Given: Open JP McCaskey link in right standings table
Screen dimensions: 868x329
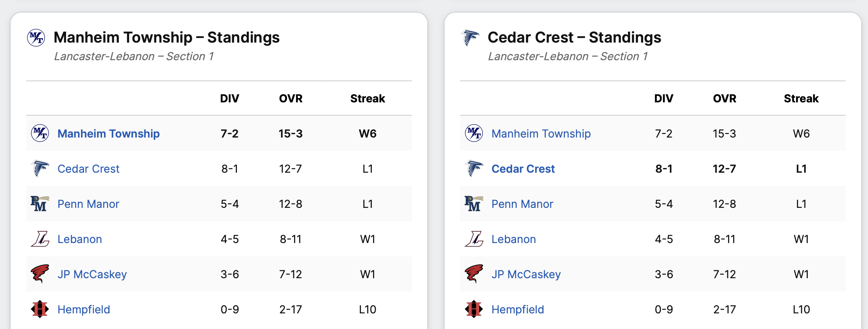Looking at the screenshot, I should [526, 274].
